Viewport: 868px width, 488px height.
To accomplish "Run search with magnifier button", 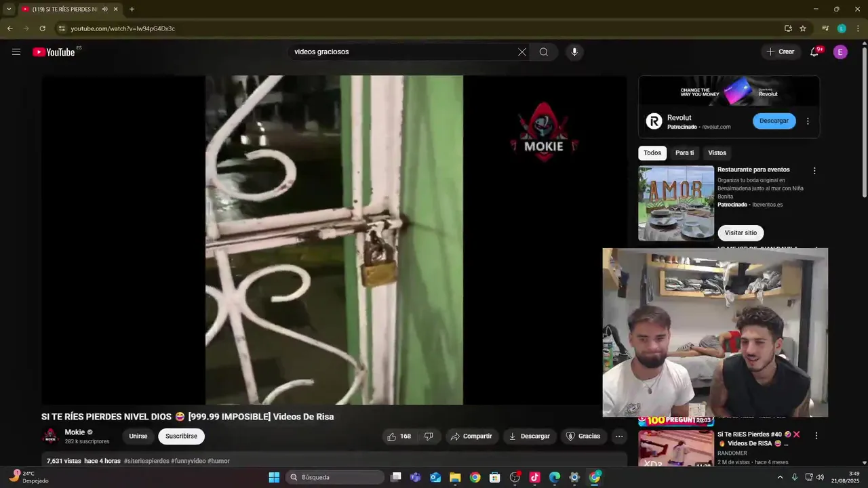I will (544, 52).
